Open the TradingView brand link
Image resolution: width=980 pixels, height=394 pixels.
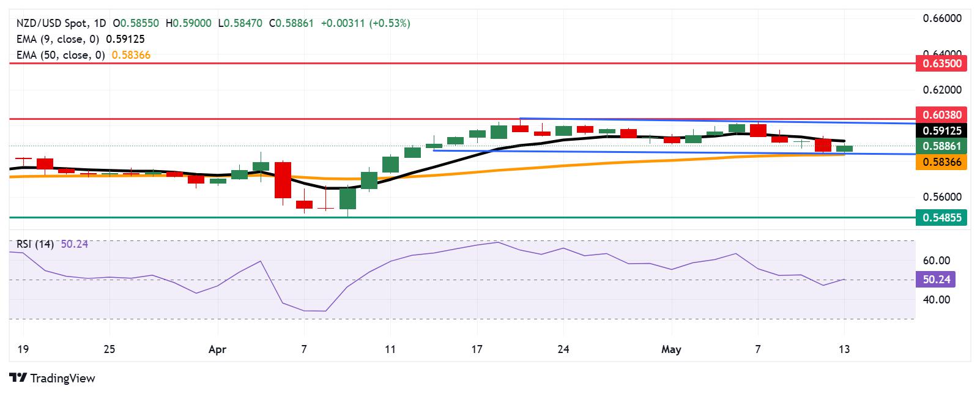52,378
